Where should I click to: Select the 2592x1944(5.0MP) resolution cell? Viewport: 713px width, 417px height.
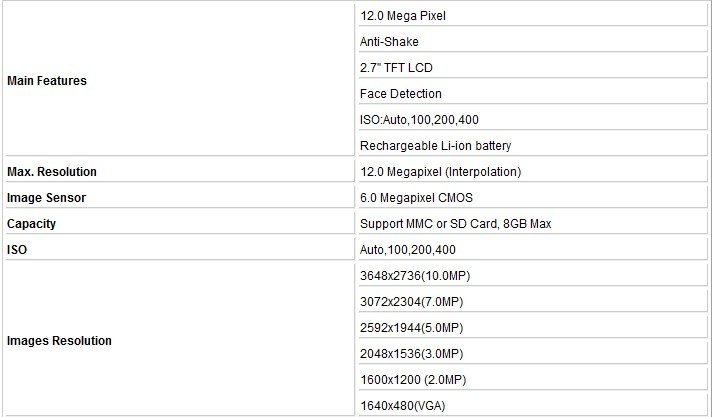(x=411, y=328)
